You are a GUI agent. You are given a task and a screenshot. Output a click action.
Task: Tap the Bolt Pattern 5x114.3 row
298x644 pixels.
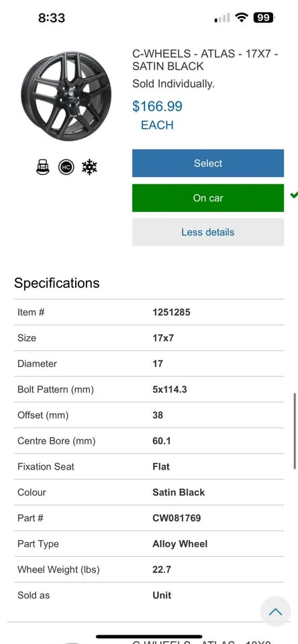click(x=149, y=389)
